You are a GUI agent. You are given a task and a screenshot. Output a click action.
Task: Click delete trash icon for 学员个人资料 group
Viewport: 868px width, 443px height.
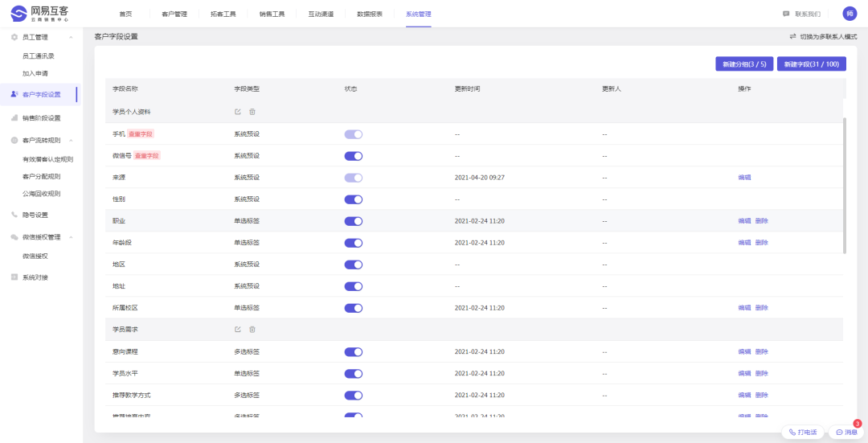coord(252,112)
